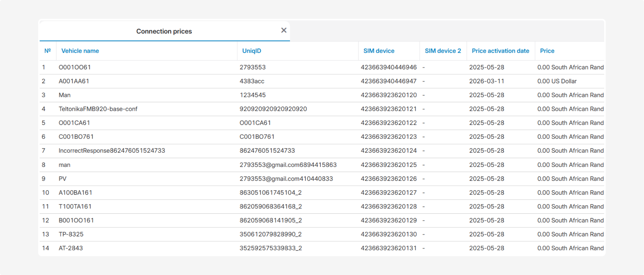Select vehicle TP-8325
Image resolution: width=644 pixels, height=275 pixels.
click(71, 235)
